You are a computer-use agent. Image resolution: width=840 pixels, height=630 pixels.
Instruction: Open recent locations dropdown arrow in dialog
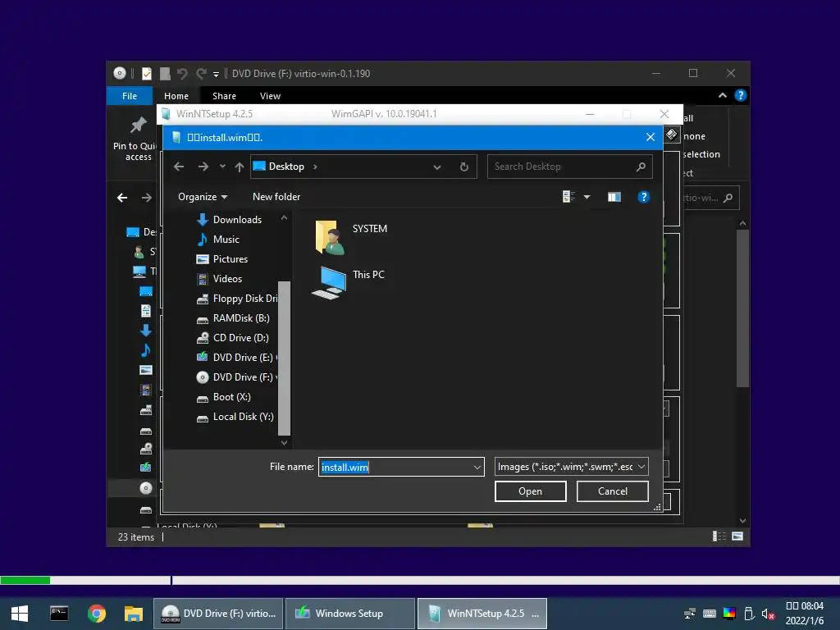(x=222, y=167)
